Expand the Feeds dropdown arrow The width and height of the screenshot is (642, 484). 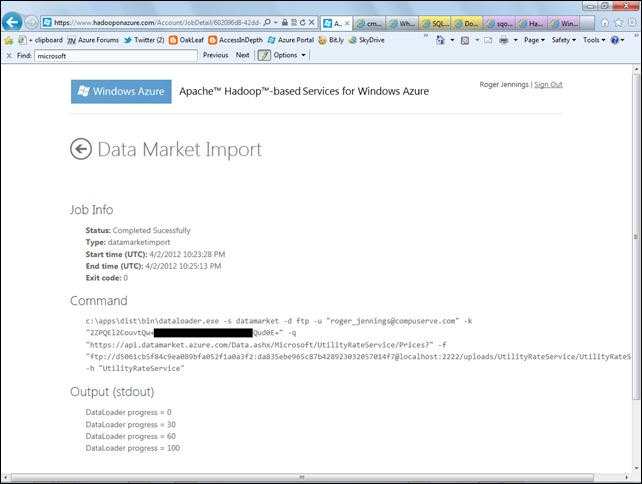pos(477,40)
